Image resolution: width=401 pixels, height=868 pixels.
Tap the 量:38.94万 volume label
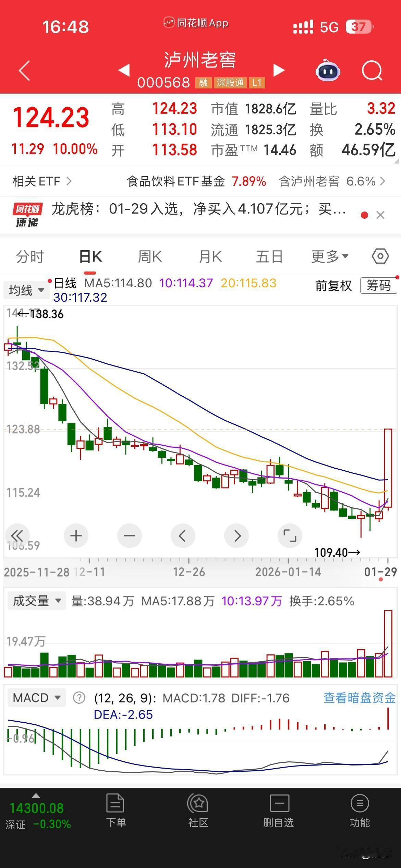coord(102,601)
